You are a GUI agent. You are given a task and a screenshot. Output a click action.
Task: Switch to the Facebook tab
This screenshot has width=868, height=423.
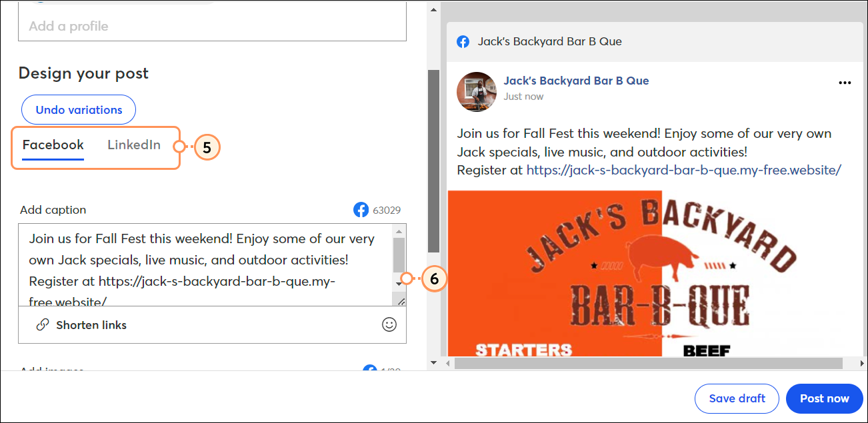pos(53,145)
